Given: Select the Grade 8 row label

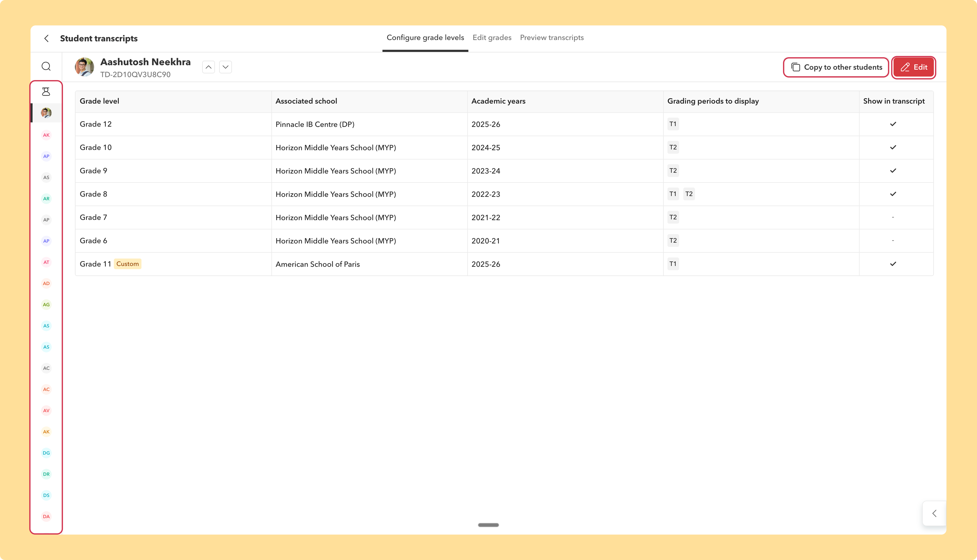Looking at the screenshot, I should tap(94, 194).
